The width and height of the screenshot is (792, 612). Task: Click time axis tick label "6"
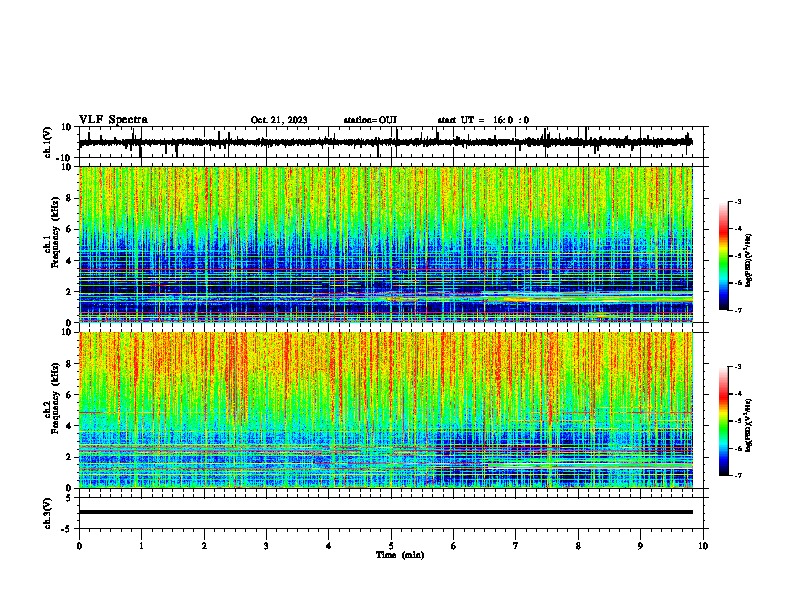(454, 546)
